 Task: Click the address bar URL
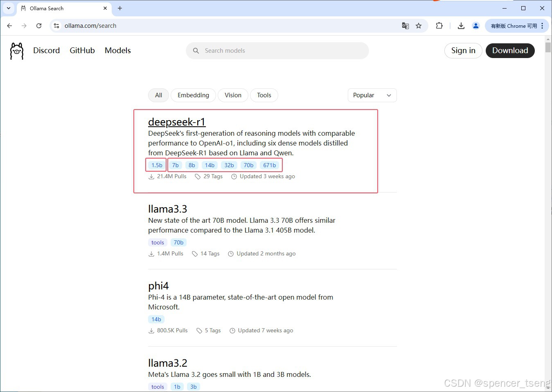pos(90,26)
